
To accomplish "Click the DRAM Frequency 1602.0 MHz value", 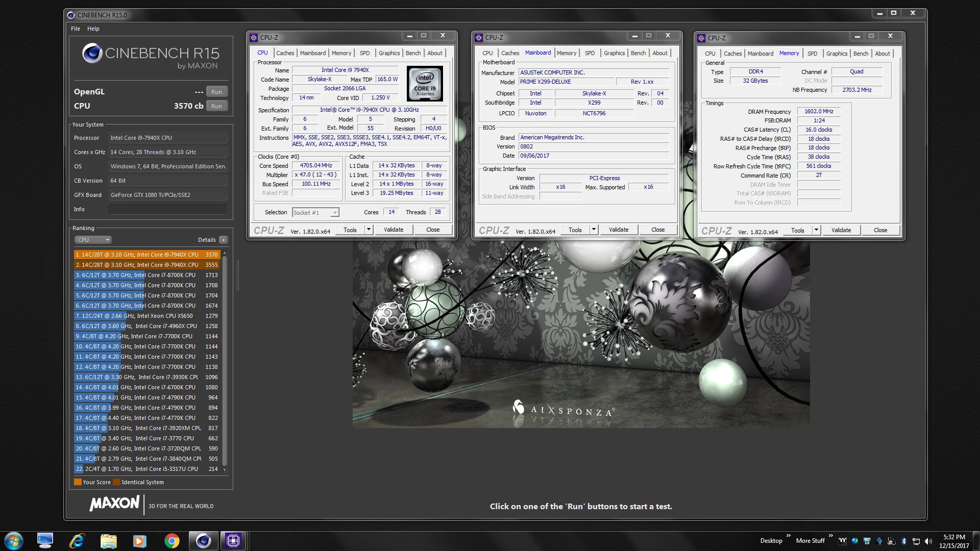I will click(819, 112).
